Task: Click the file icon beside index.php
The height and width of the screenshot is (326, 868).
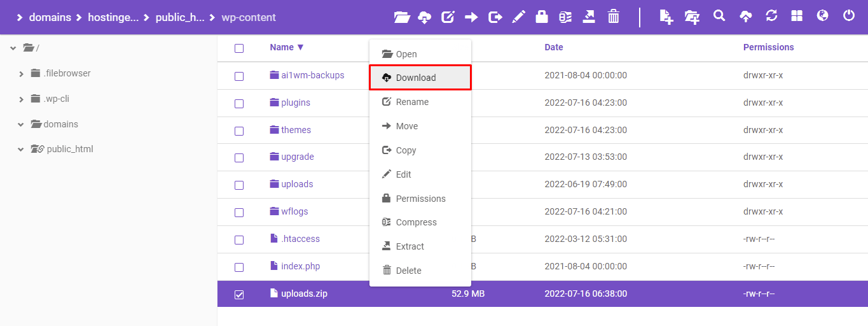Action: coord(274,266)
